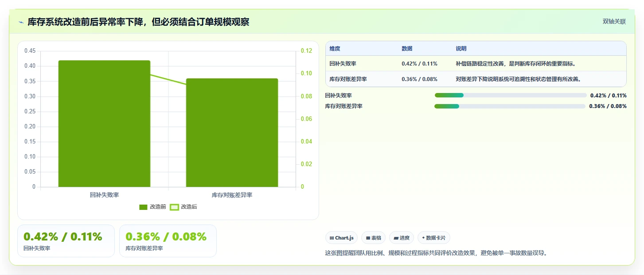This screenshot has width=644, height=275.
Task: Click the 0.36% / 0.08% data card
Action: (168, 241)
